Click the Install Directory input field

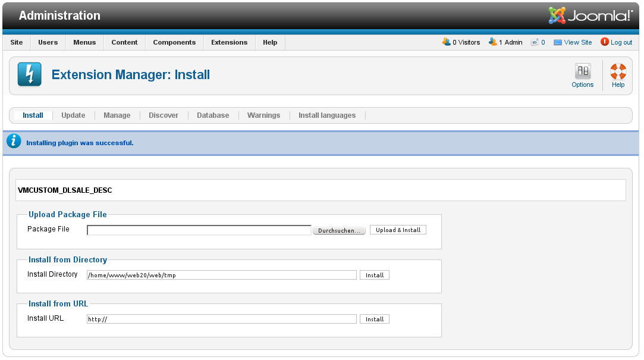[x=221, y=275]
